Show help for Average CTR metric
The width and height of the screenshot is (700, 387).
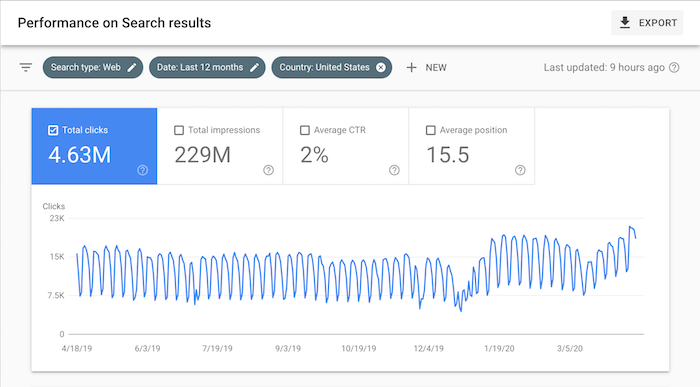coord(394,170)
